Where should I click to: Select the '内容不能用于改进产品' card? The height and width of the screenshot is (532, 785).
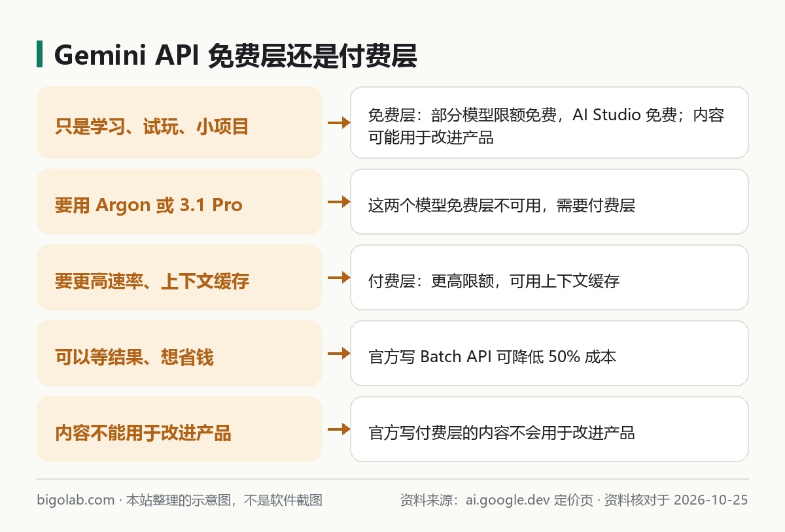[x=179, y=429]
